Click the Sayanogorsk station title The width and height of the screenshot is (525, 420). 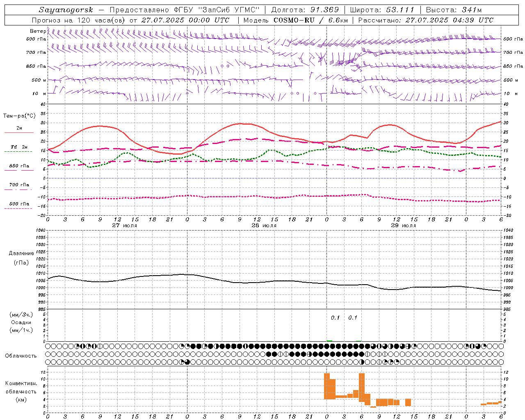(66, 10)
